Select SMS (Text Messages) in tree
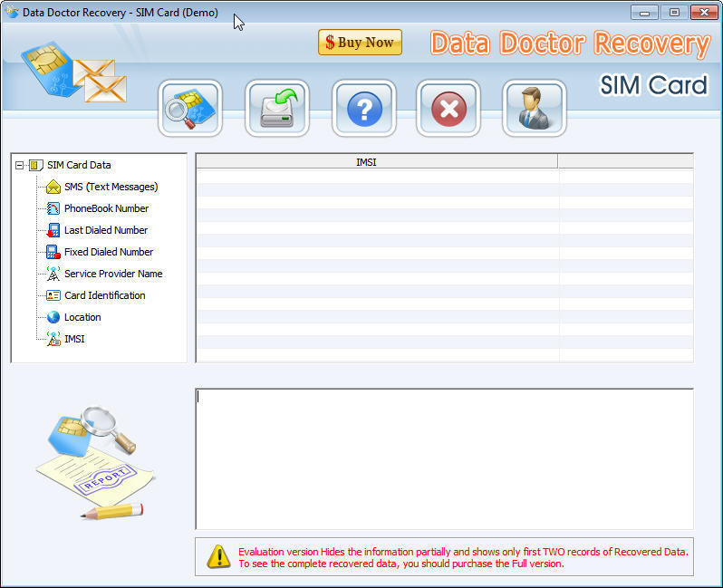This screenshot has height=588, width=723. click(x=111, y=187)
